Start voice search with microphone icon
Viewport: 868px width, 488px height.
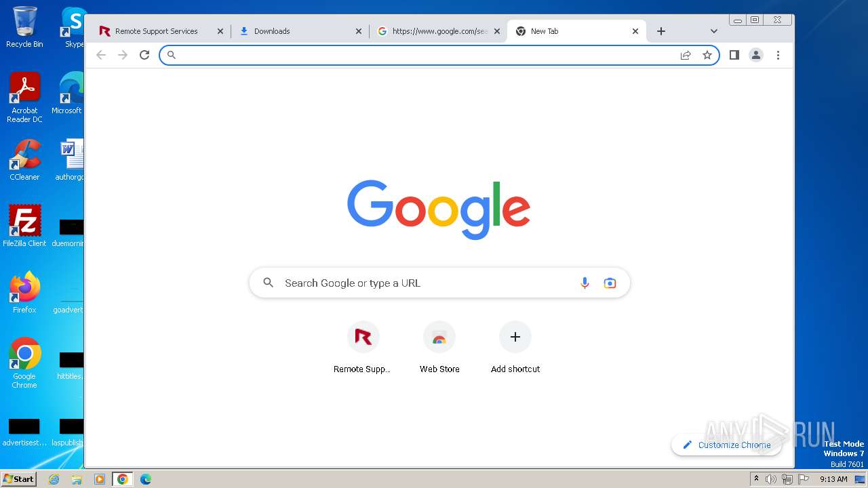click(x=585, y=283)
